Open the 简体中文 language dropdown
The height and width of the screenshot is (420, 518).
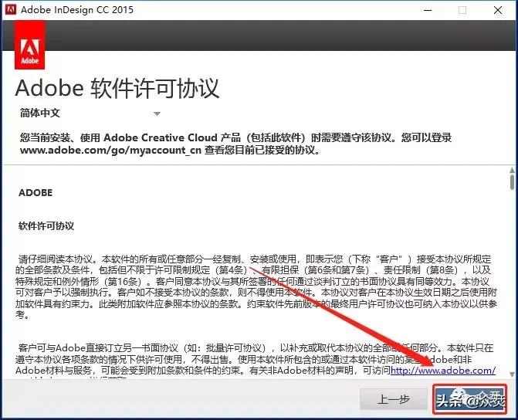90,113
